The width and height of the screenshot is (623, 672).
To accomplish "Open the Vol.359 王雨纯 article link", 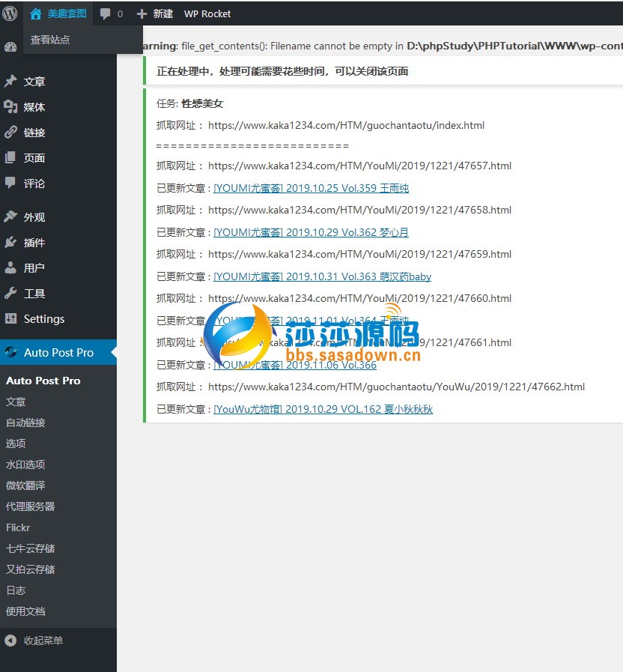I will tap(311, 188).
